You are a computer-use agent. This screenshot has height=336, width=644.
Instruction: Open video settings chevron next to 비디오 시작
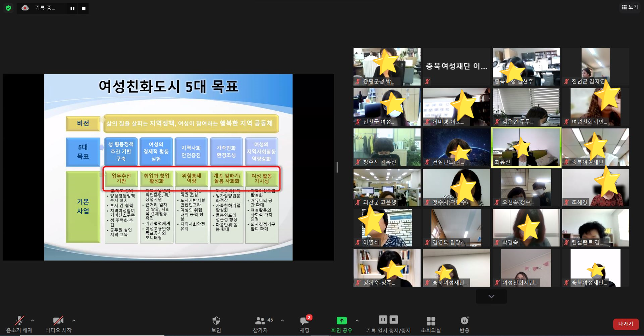tap(73, 320)
